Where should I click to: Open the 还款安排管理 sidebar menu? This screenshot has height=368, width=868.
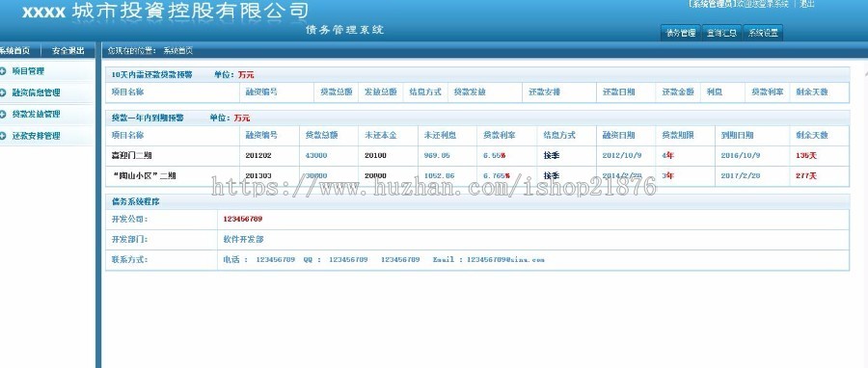pyautogui.click(x=36, y=136)
